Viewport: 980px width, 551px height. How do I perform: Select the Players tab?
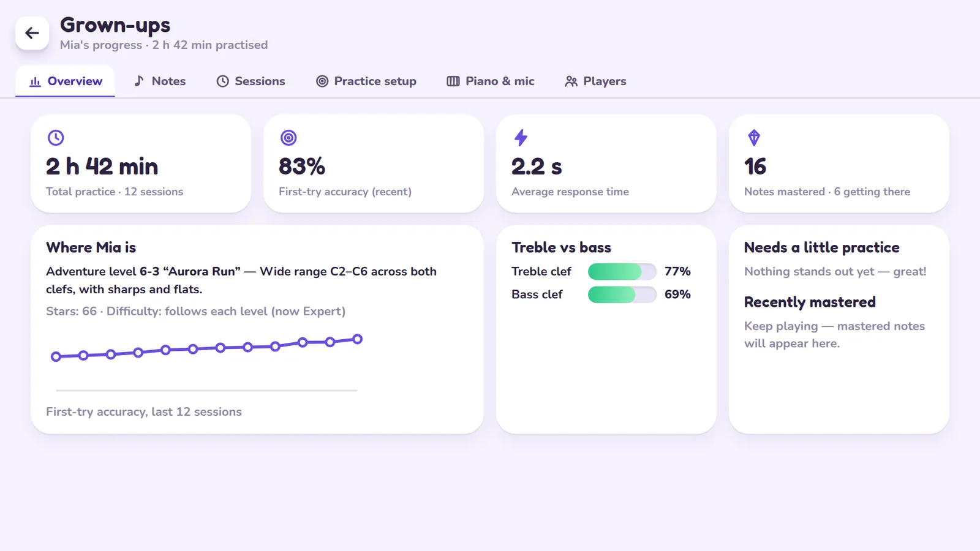pos(595,81)
